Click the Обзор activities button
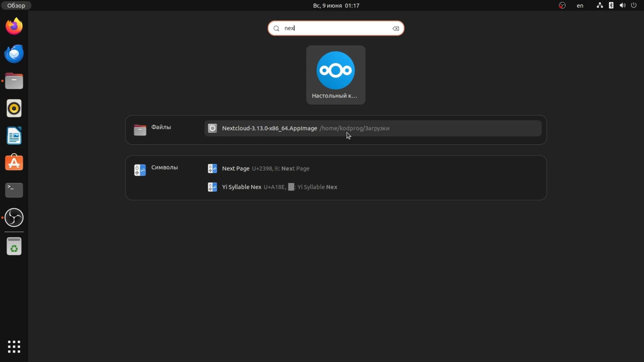 coord(16,5)
